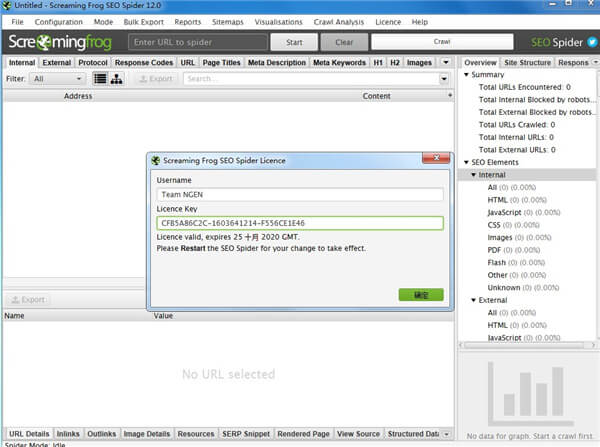The image size is (600, 447).
Task: Click the Username field Team NGEN
Action: [x=300, y=194]
